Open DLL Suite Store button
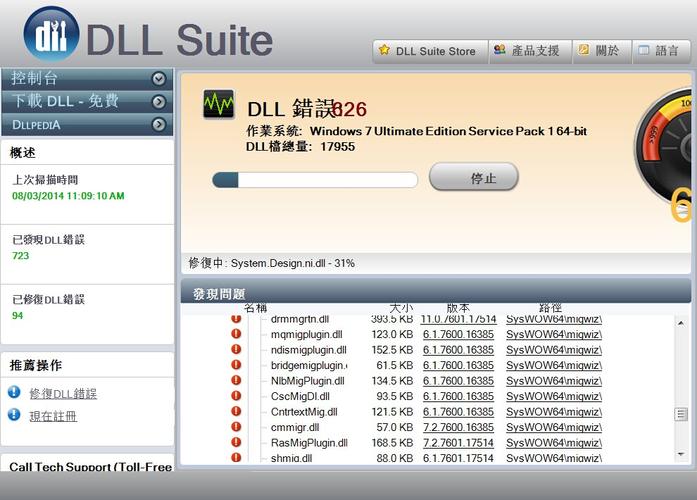Image resolution: width=697 pixels, height=500 pixels. pyautogui.click(x=430, y=51)
